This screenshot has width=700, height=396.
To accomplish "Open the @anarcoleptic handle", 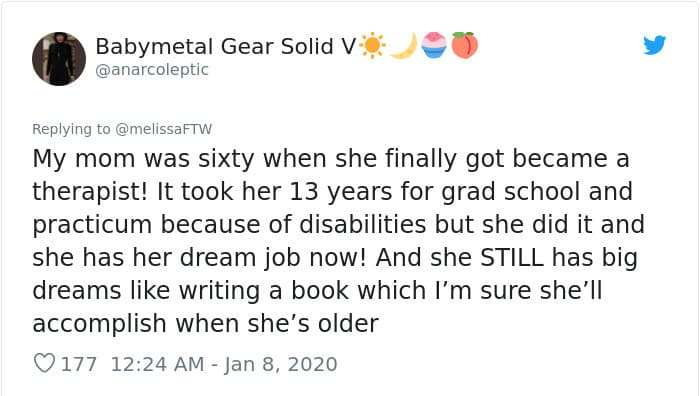I will (152, 70).
